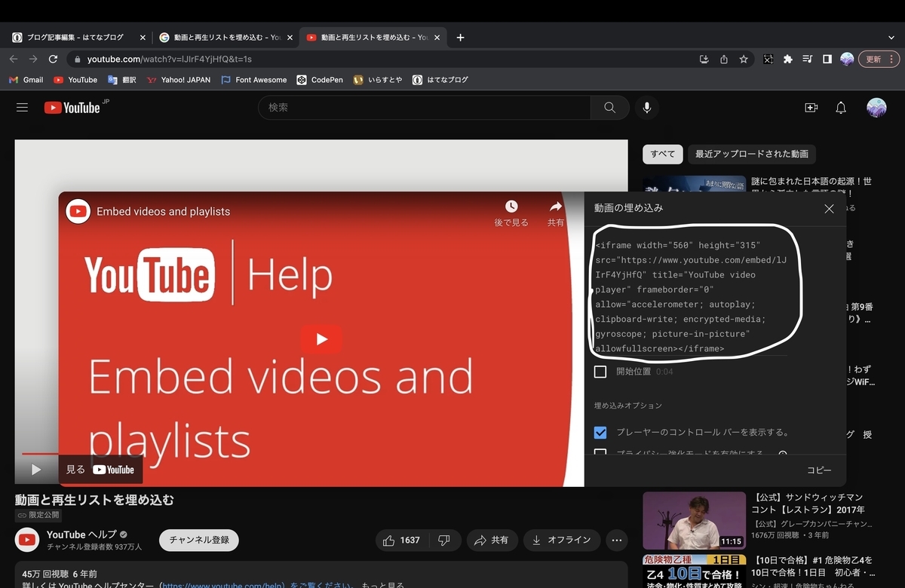Open the Chrome profile avatar
This screenshot has width=905, height=588.
847,59
